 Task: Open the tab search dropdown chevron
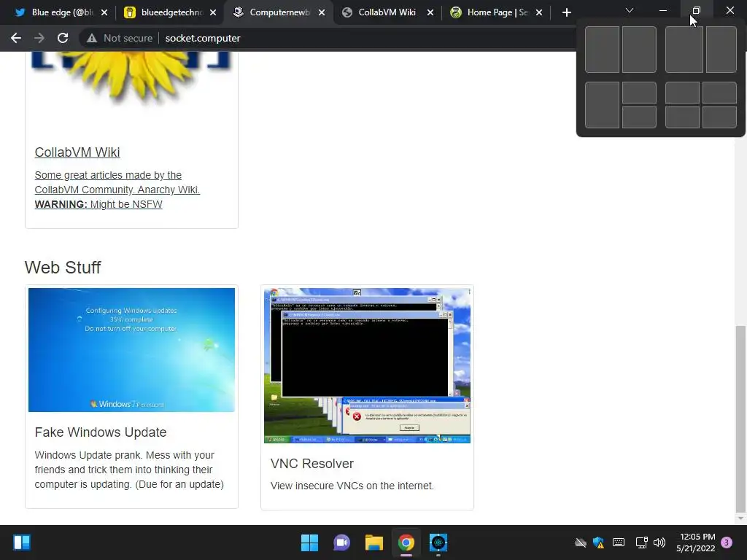630,10
